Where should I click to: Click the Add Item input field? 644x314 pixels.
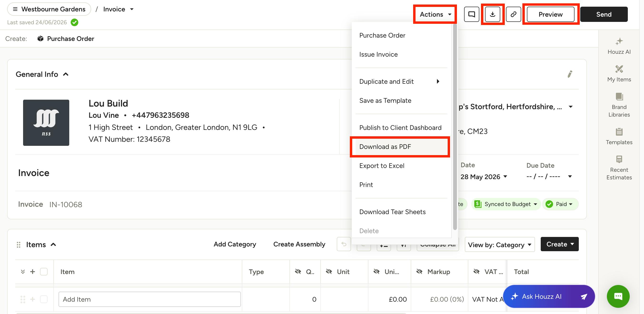click(149, 299)
